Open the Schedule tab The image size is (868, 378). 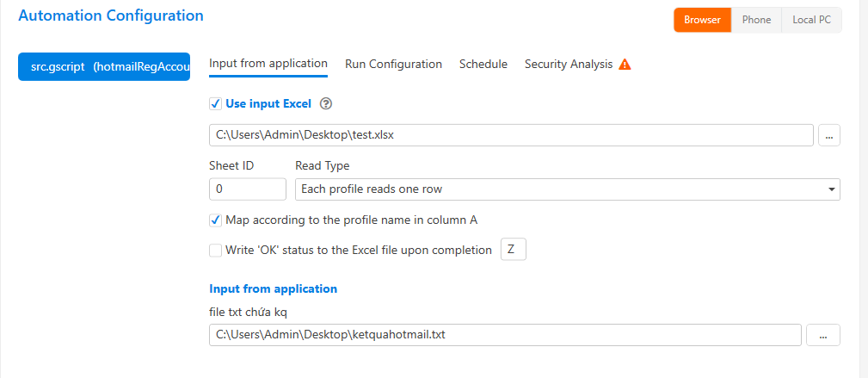click(x=483, y=65)
